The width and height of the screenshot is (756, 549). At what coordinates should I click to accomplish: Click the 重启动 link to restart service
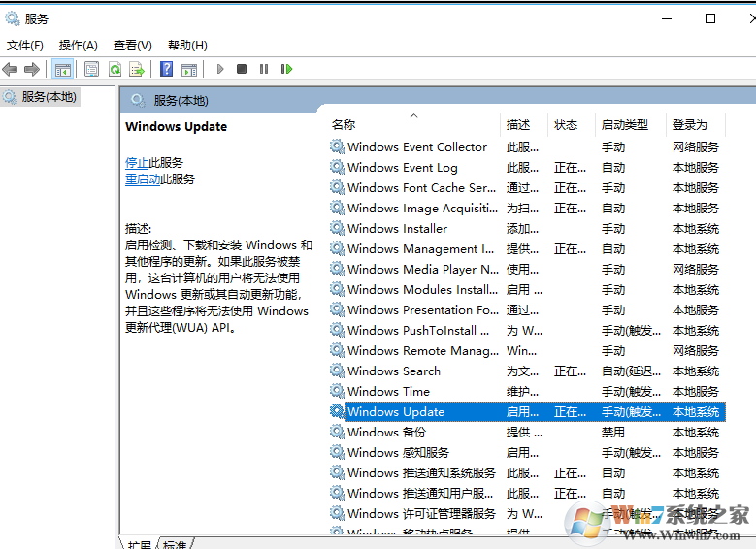point(143,179)
